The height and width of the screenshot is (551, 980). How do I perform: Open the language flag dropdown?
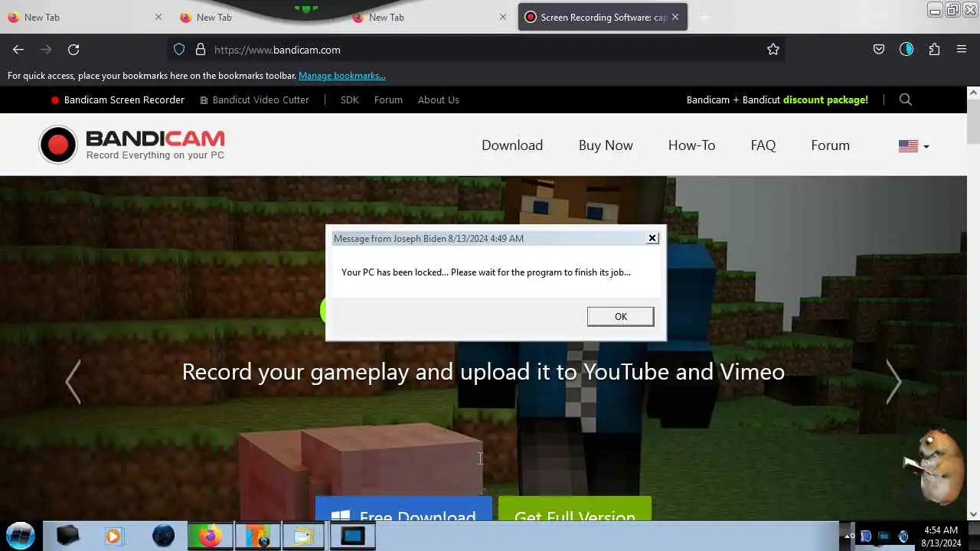[913, 145]
